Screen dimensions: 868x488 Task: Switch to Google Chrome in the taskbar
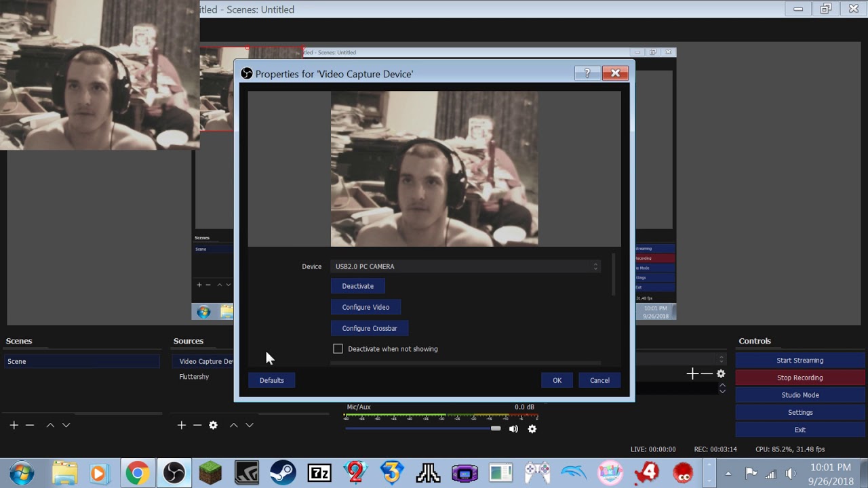click(137, 472)
